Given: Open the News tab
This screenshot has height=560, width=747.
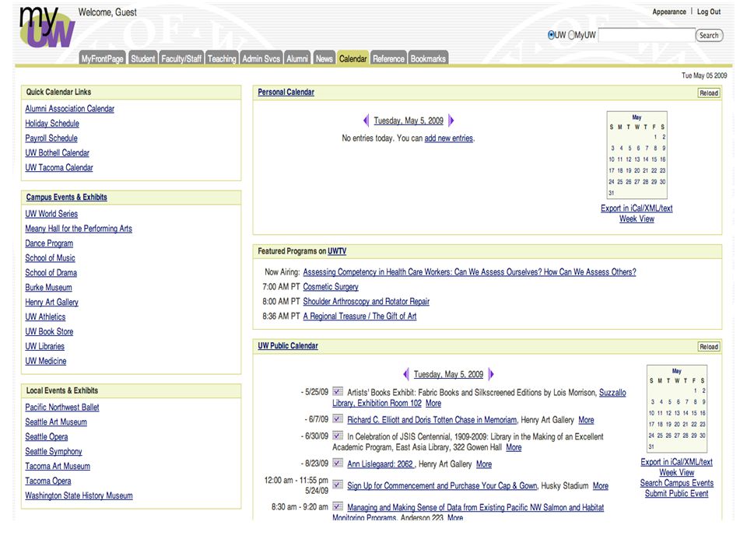Looking at the screenshot, I should click(x=324, y=58).
